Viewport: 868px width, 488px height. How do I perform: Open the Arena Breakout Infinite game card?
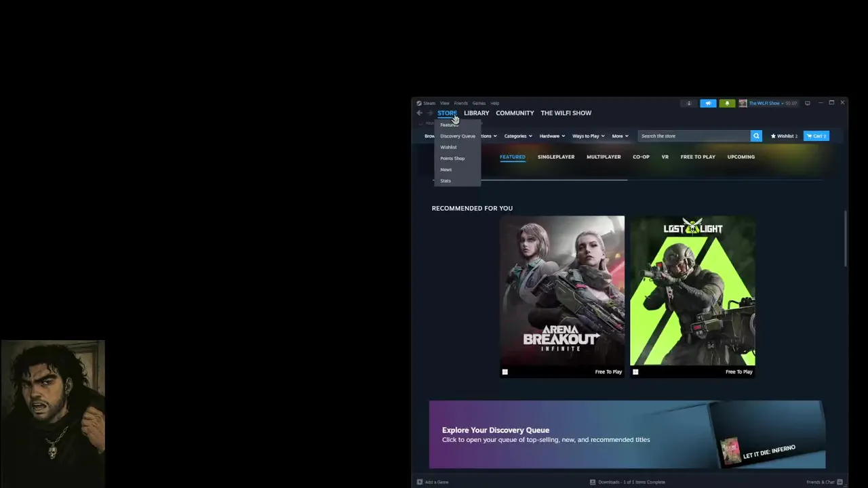[562, 297]
